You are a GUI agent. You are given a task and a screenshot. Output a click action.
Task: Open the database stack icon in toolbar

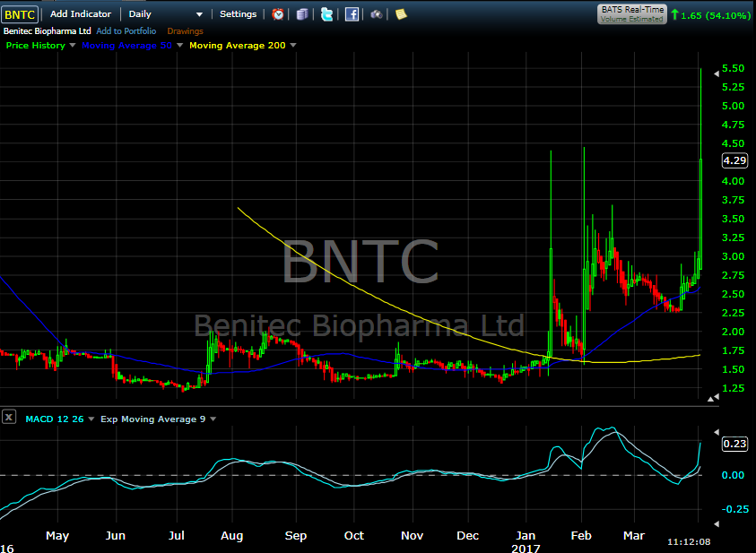[302, 14]
